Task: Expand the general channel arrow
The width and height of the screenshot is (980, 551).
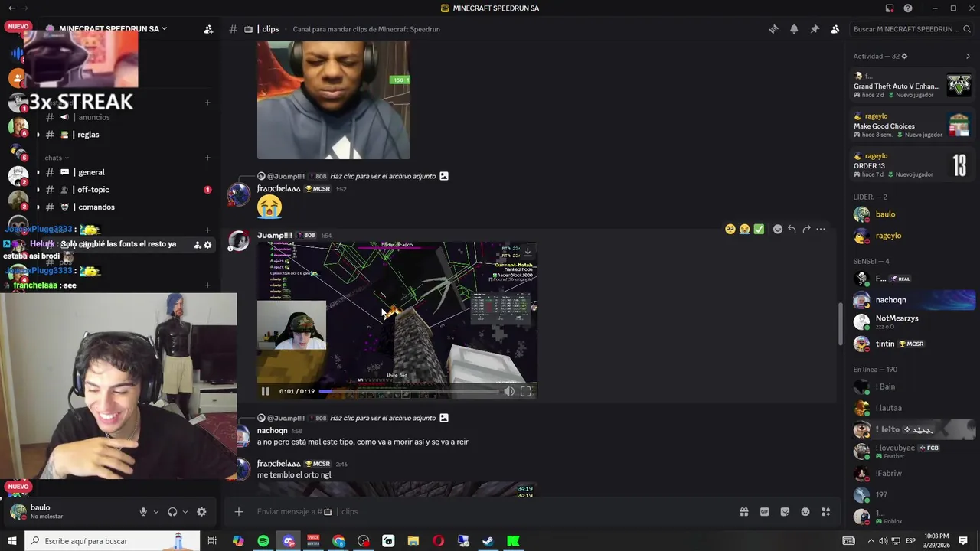Action: 38,172
